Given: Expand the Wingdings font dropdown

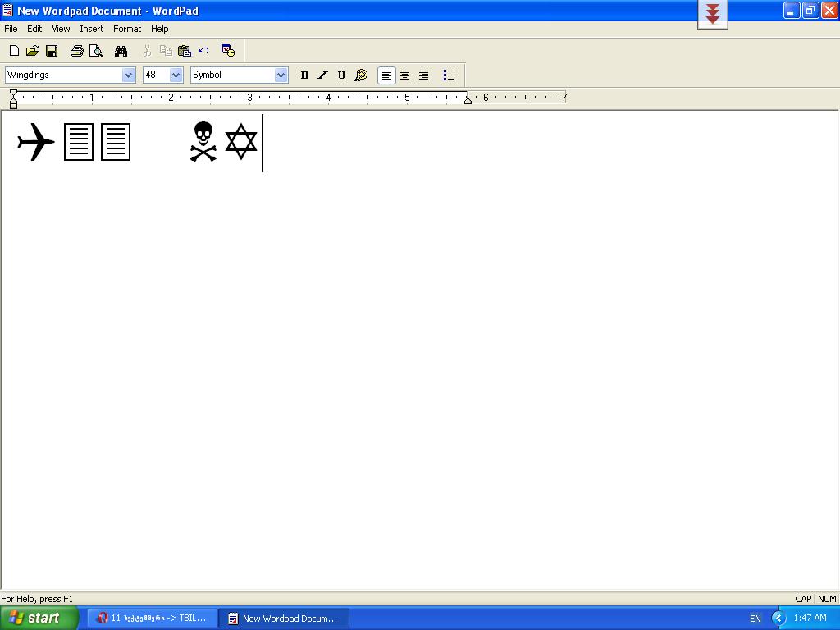Looking at the screenshot, I should pos(129,75).
